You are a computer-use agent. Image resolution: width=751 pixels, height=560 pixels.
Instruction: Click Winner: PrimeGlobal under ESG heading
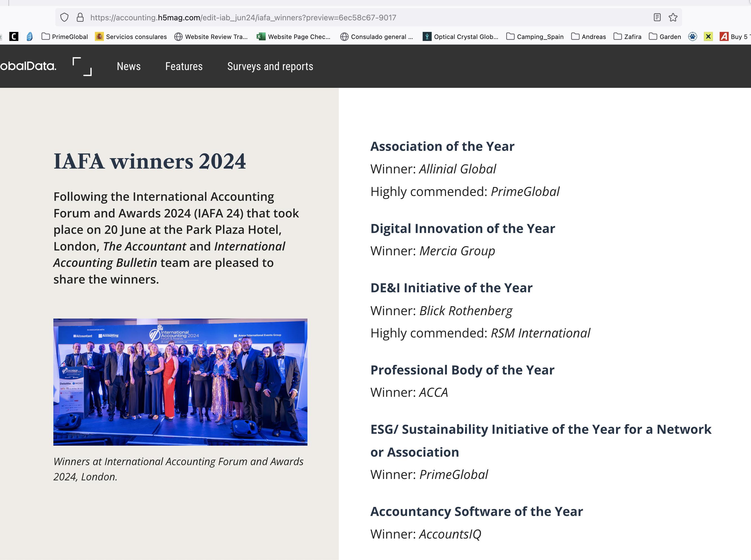coord(429,474)
